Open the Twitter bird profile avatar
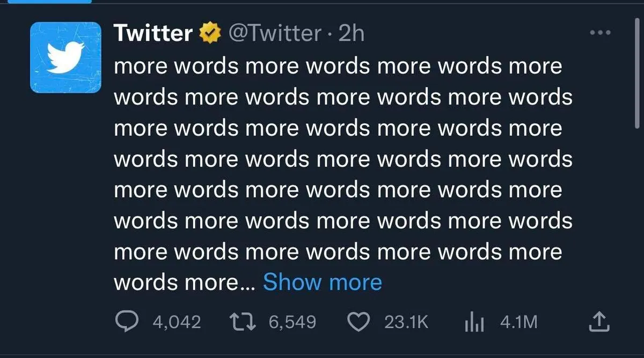 [x=65, y=57]
